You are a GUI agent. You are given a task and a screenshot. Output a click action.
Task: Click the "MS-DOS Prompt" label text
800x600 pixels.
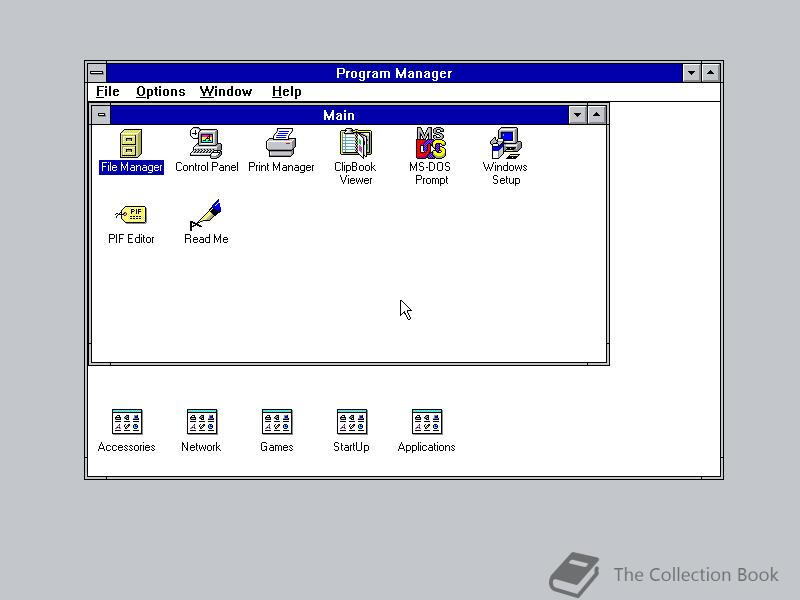coord(430,173)
